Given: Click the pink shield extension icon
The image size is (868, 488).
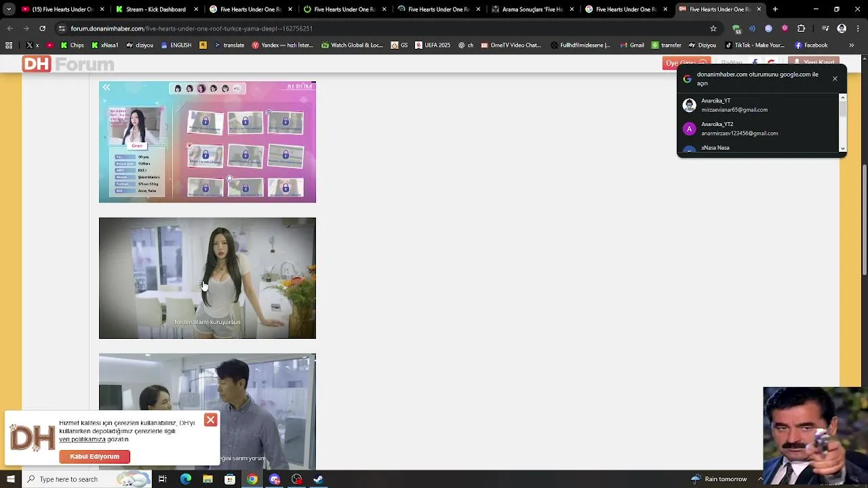Looking at the screenshot, I should pos(785,28).
